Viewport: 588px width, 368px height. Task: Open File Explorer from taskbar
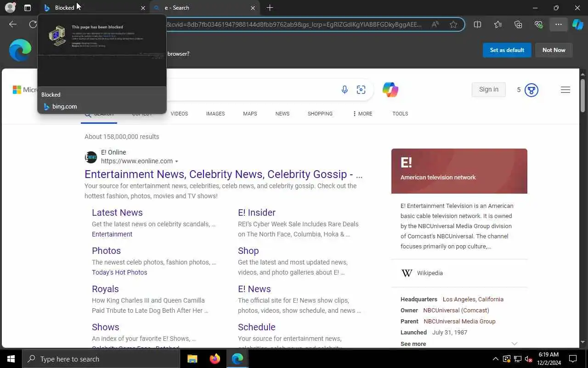(x=192, y=359)
